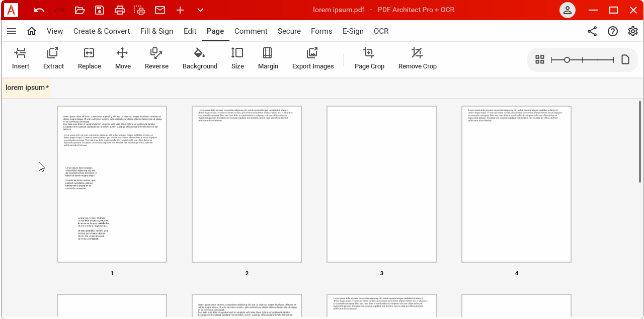
Task: Click the PDF Architect logo icon
Action: click(11, 10)
